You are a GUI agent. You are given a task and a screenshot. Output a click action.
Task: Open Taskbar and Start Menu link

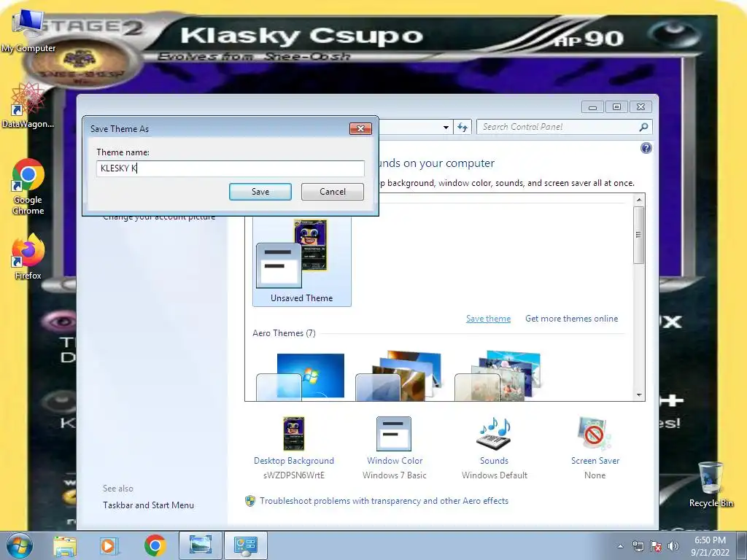pos(148,505)
